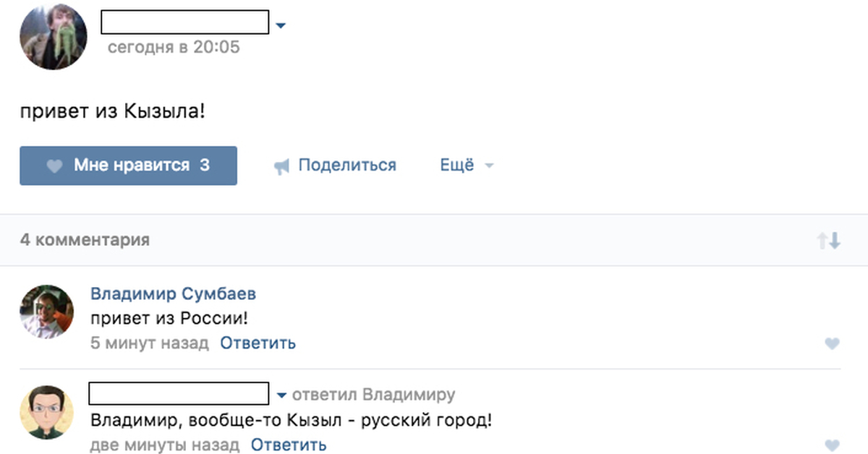Heart the Кызыл русский город comment
This screenshot has width=868, height=454.
pos(832,445)
